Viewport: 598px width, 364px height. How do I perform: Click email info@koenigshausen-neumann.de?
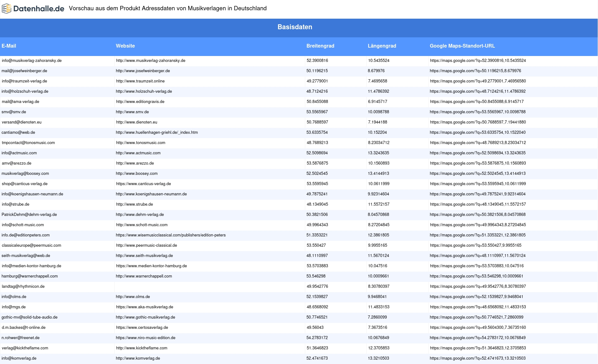coord(32,194)
